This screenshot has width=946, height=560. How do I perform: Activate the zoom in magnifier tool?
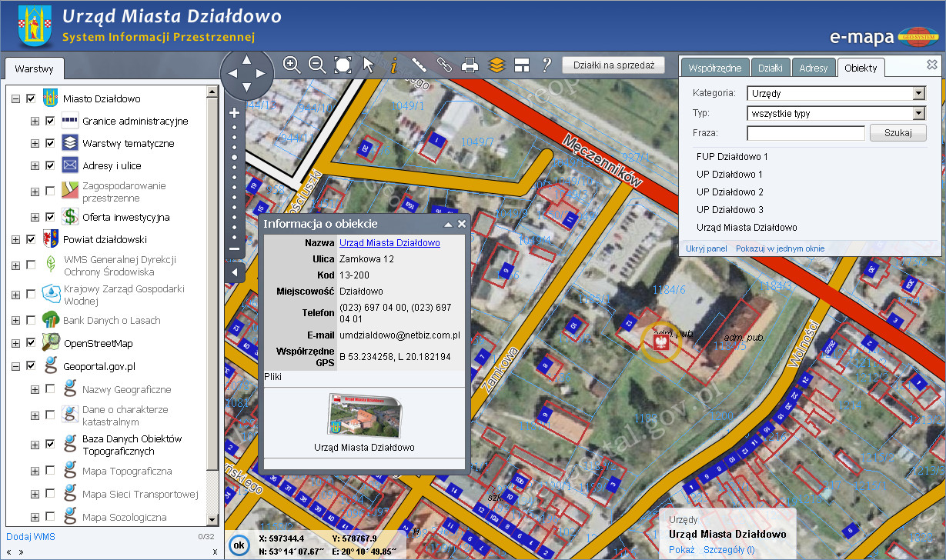tap(291, 65)
